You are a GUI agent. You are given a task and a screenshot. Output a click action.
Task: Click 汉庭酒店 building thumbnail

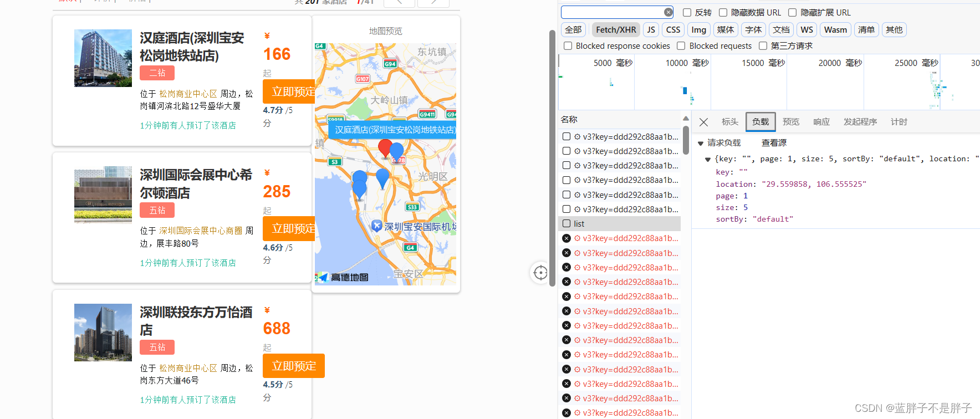[103, 58]
